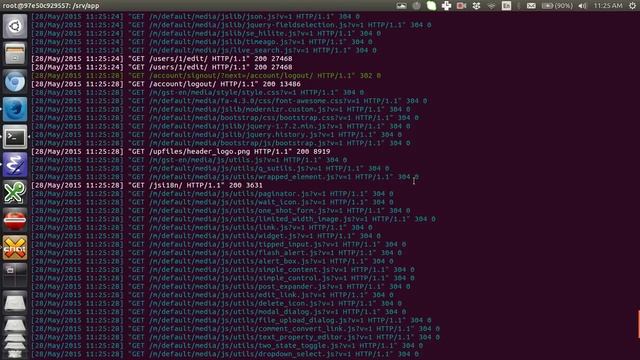Image resolution: width=640 pixels, height=360 pixels.
Task: Focus the Terminal launcher icon
Action: pyautogui.click(x=15, y=137)
